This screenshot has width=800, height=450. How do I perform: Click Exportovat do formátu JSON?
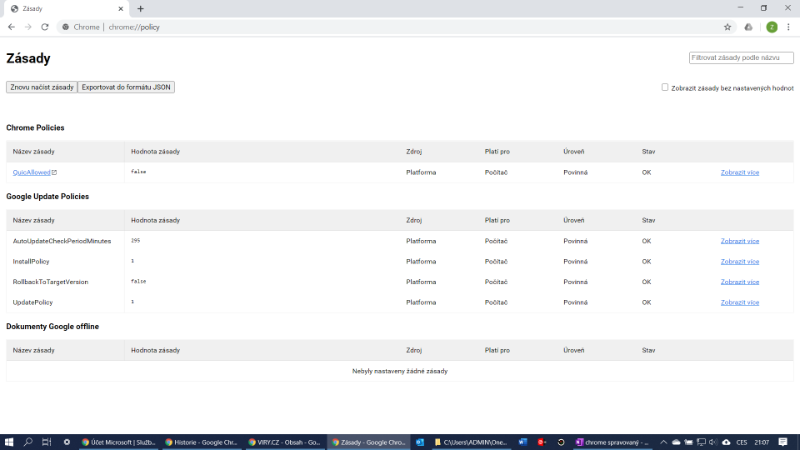[126, 87]
